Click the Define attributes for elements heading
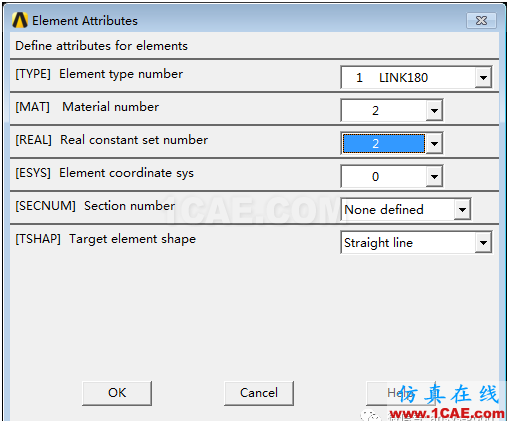The width and height of the screenshot is (509, 421). 102,46
